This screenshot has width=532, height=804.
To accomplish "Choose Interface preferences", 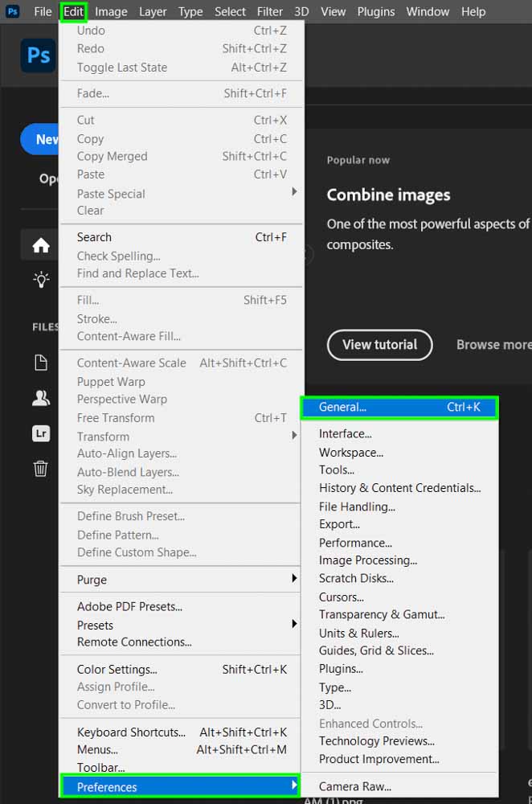I will click(x=399, y=434).
